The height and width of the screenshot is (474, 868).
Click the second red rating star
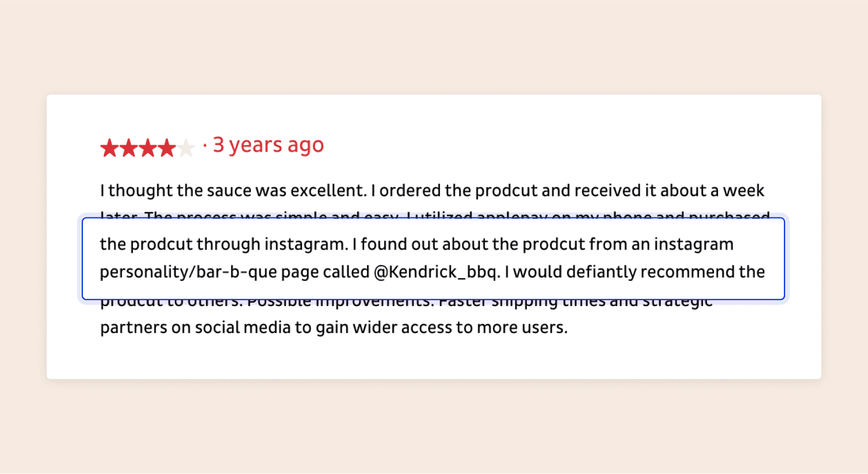pos(128,148)
